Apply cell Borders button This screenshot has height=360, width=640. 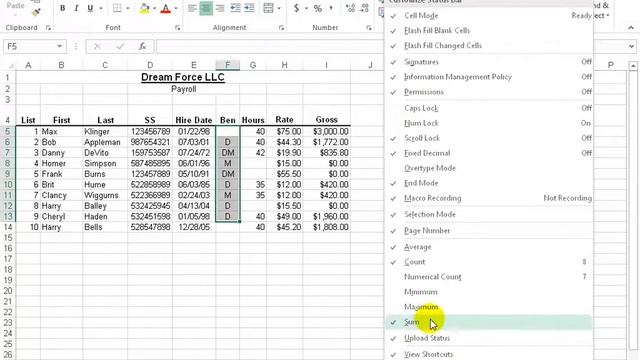[117, 8]
